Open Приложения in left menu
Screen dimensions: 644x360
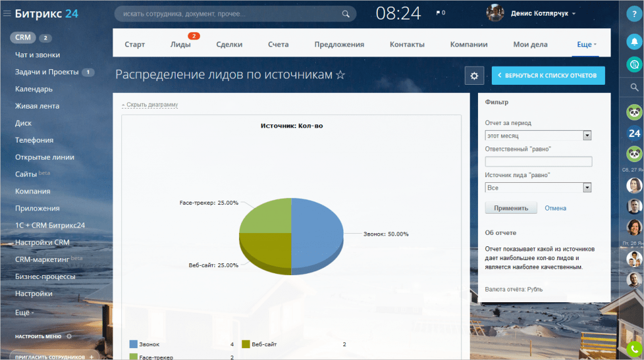coord(37,208)
